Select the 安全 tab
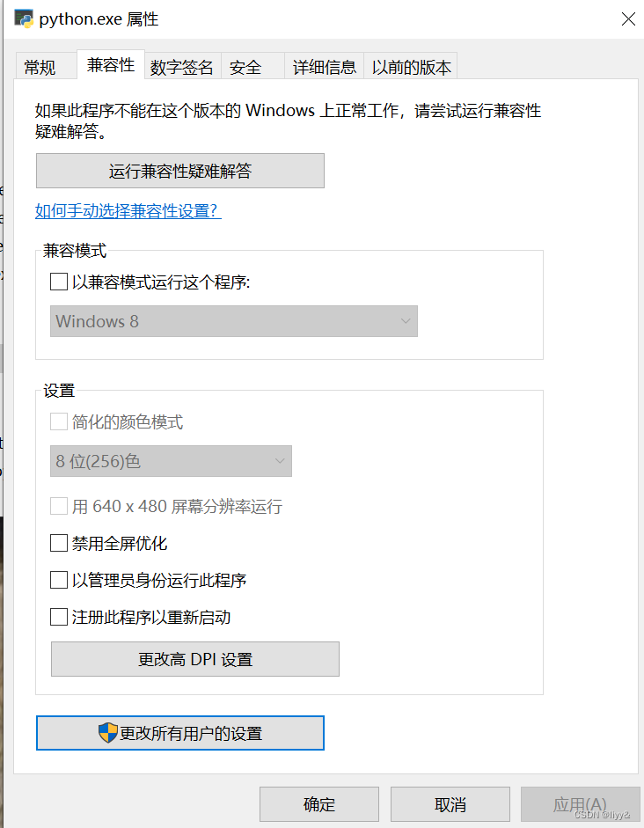The width and height of the screenshot is (644, 828). coord(245,65)
